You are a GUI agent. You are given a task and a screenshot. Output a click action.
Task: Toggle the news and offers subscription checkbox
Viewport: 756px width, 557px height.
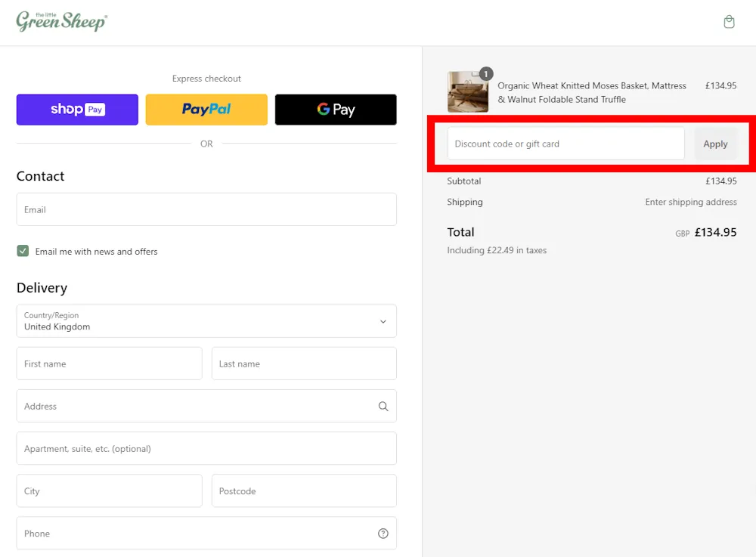click(x=22, y=251)
